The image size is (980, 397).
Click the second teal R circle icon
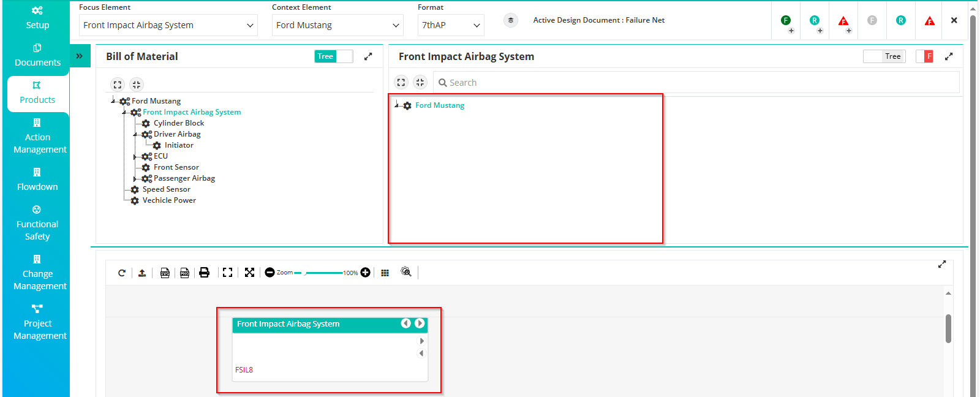[901, 20]
